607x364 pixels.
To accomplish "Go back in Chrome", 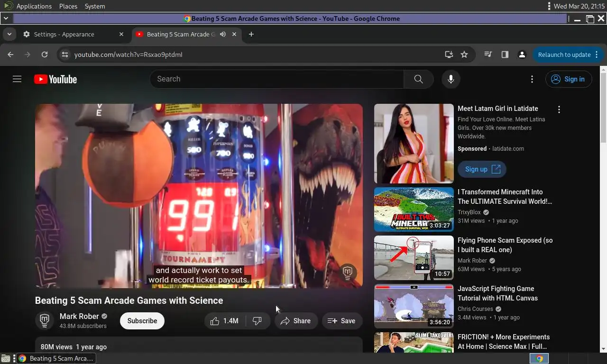I will (10, 55).
